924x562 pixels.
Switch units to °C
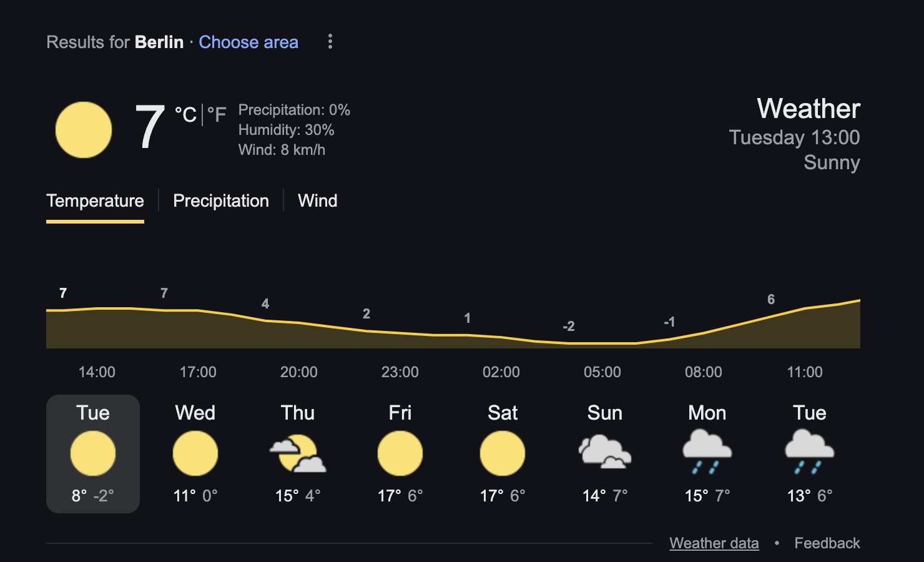185,114
